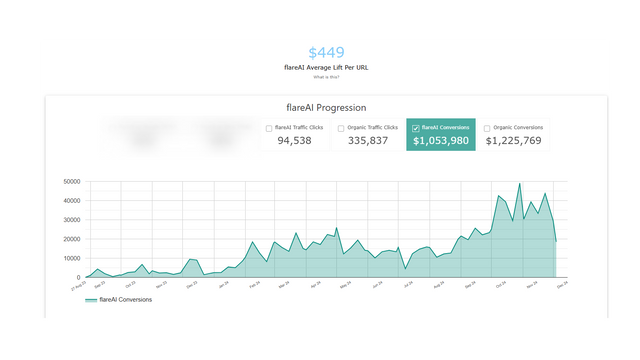Click the 20000 y-axis label
Image resolution: width=640 pixels, height=360 pixels.
pyautogui.click(x=72, y=239)
